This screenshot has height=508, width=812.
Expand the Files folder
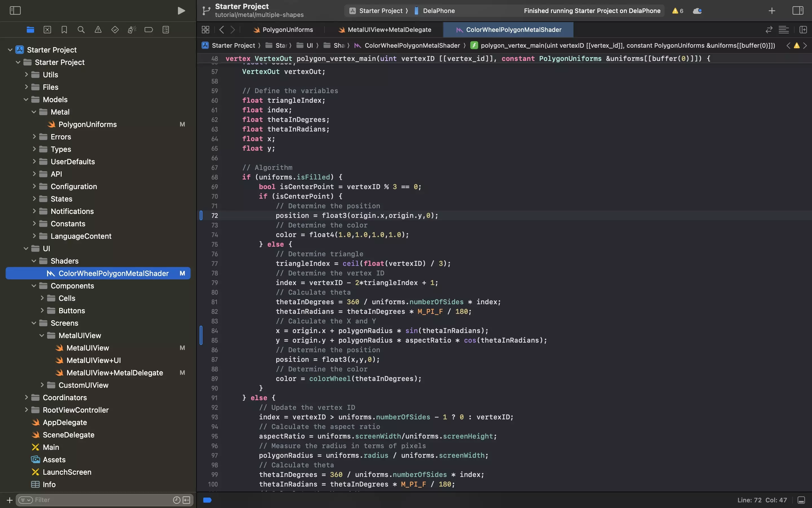[x=26, y=87]
